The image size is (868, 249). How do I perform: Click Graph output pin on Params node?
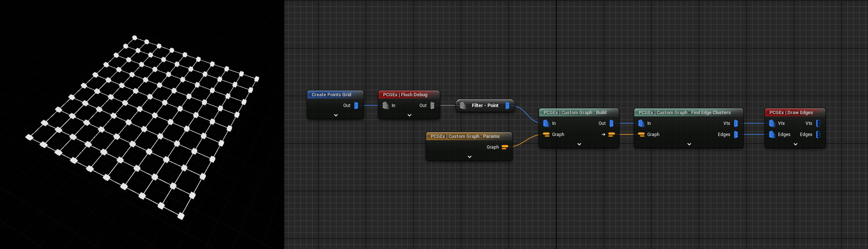pyautogui.click(x=505, y=147)
